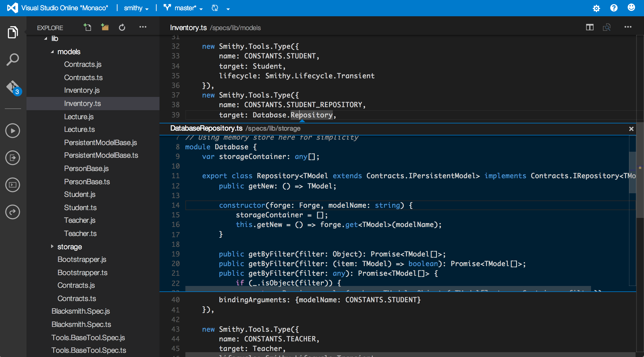
Task: Open the smithy project dropdown
Action: 136,8
